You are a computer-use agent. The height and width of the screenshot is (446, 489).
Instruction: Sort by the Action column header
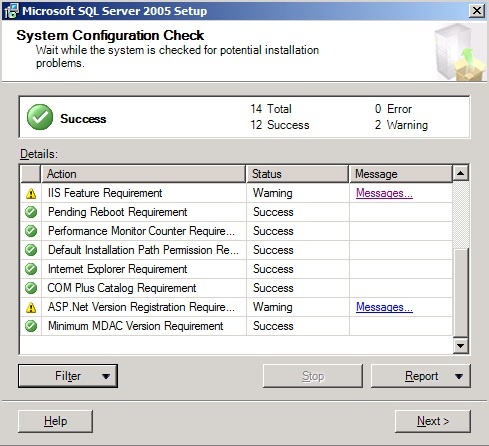[143, 174]
